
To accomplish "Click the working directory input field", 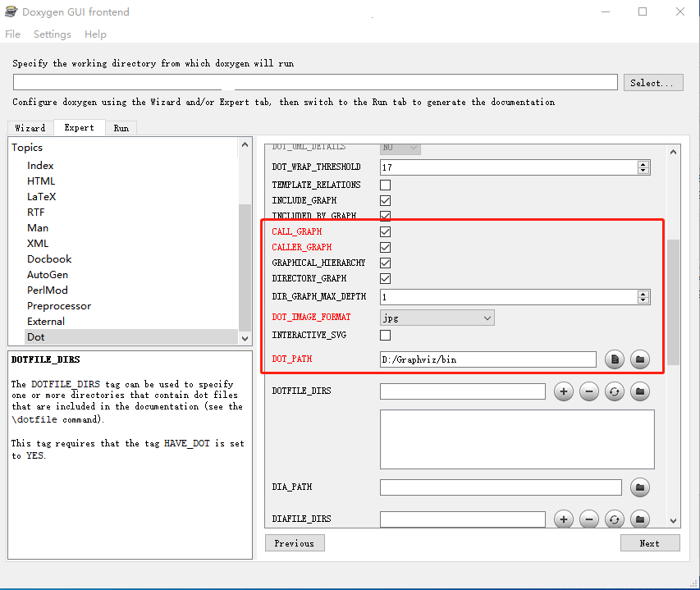I will (x=315, y=82).
